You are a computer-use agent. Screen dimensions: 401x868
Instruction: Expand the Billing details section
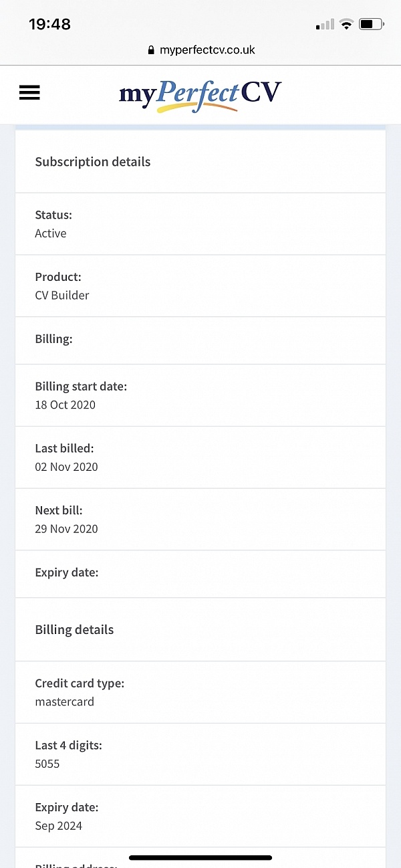(200, 629)
